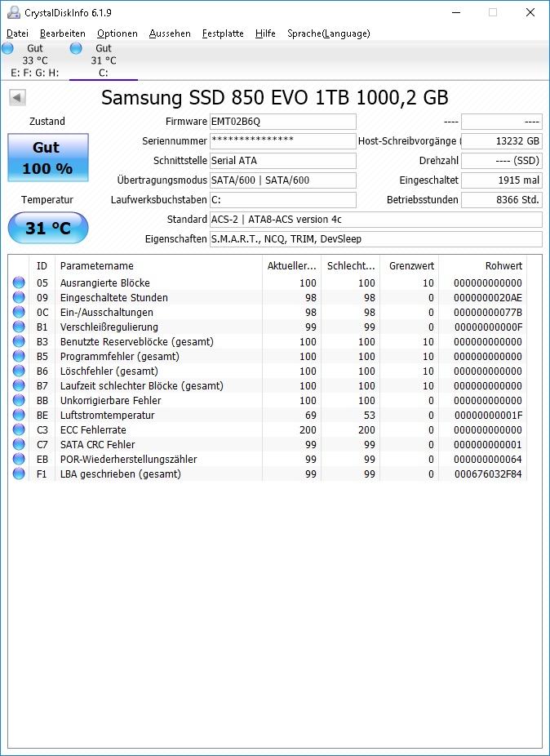Click status orb beside Löschfehler (gesamt)
Image resolution: width=550 pixels, height=756 pixels.
click(19, 371)
